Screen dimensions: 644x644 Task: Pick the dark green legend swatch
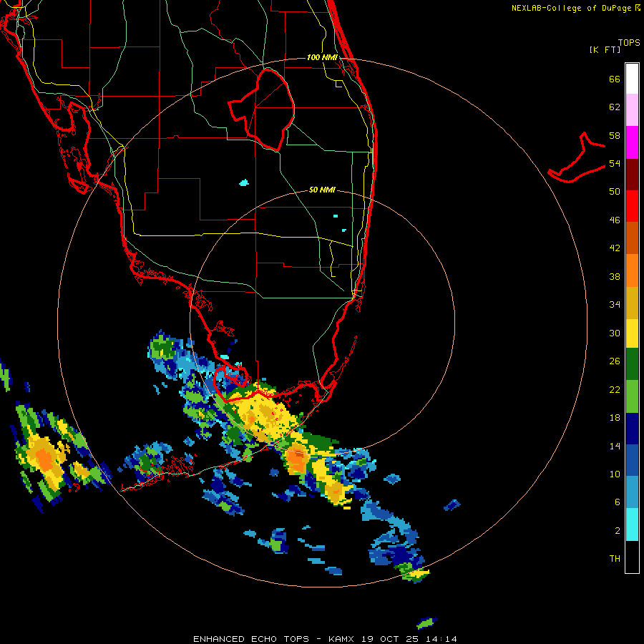click(632, 364)
